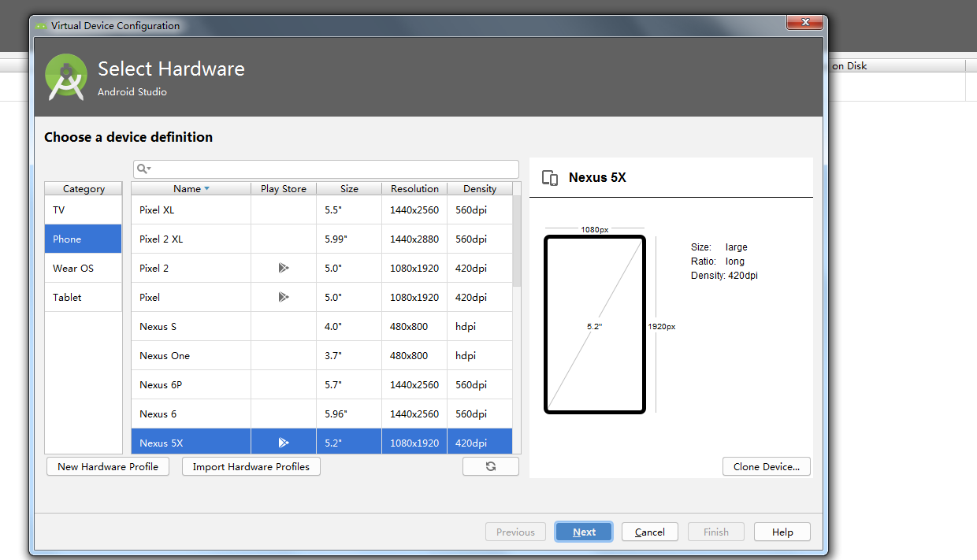Image resolution: width=977 pixels, height=560 pixels.
Task: Select the Nexus One device row
Action: pyautogui.click(x=321, y=355)
